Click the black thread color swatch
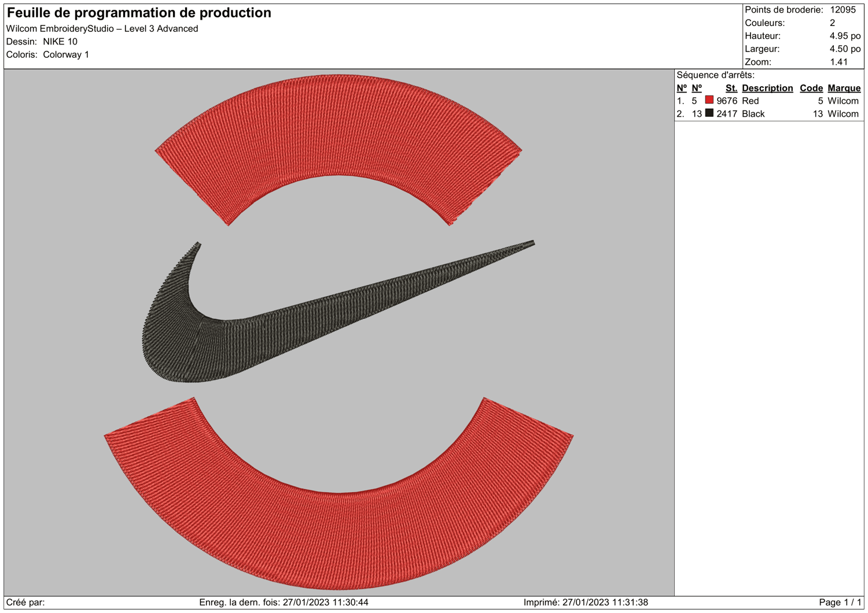This screenshot has height=613, width=868. (x=709, y=113)
